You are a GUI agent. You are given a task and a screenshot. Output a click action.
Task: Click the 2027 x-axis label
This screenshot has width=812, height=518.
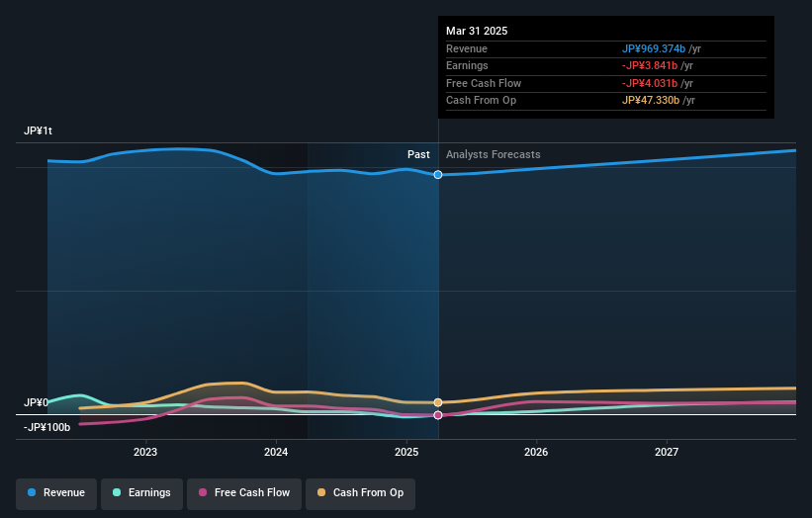pyautogui.click(x=667, y=453)
